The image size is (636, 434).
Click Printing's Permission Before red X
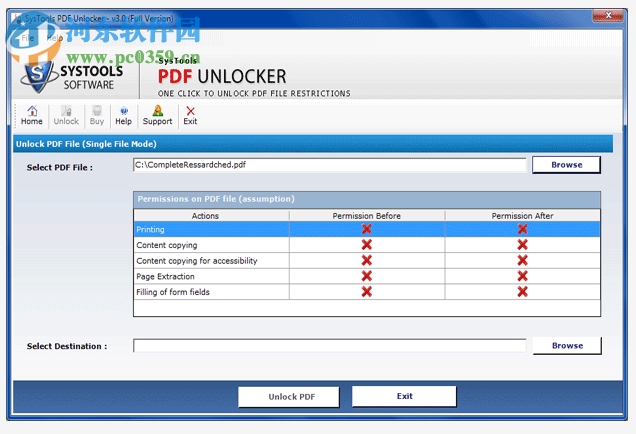pyautogui.click(x=367, y=229)
